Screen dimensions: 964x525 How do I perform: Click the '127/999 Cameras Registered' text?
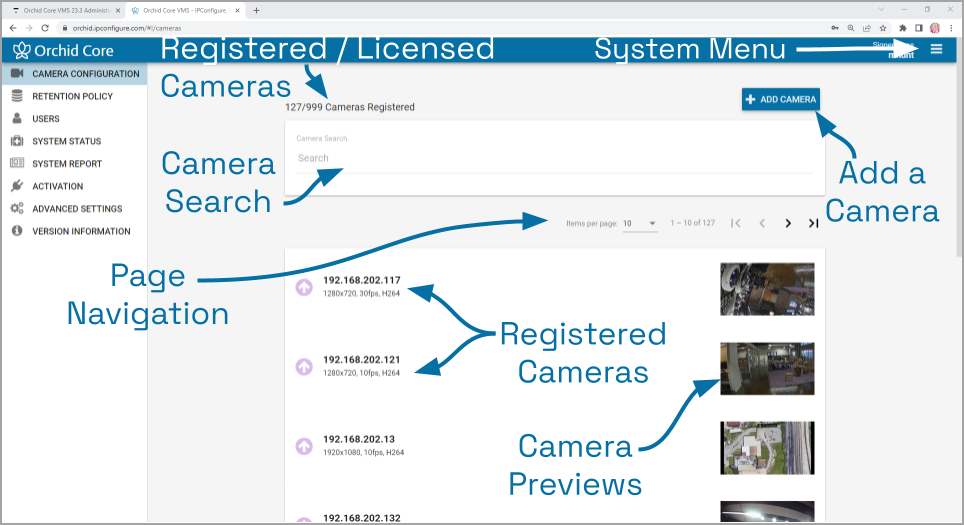(350, 107)
